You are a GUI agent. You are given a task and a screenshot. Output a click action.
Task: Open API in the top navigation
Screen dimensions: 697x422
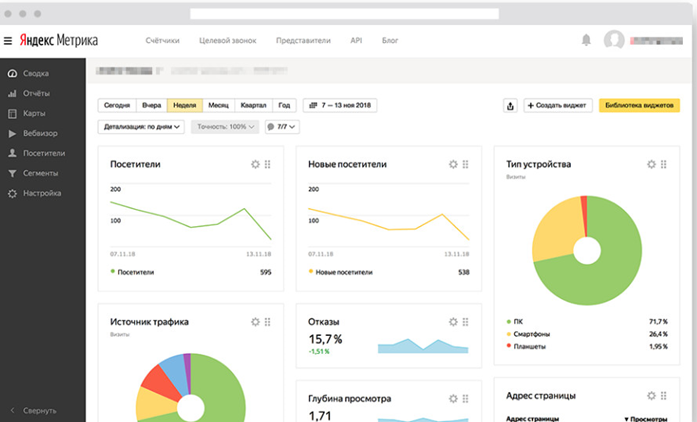(356, 40)
